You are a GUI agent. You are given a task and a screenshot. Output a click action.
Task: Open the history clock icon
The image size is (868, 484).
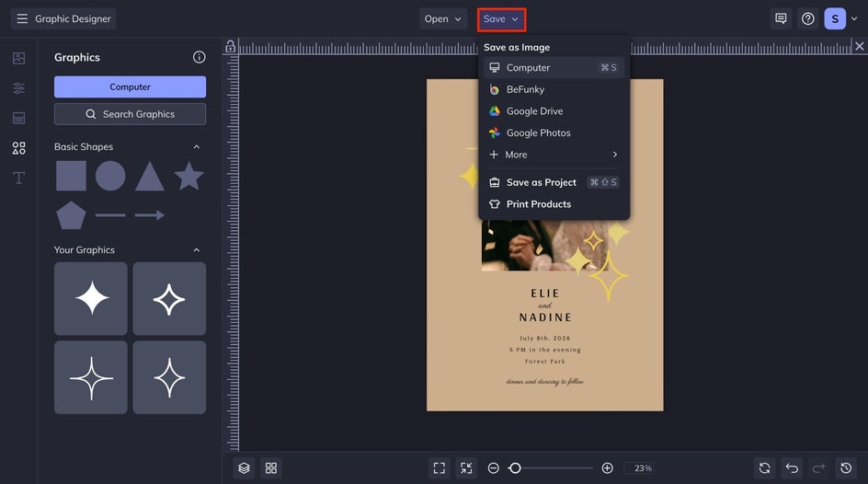click(x=846, y=468)
